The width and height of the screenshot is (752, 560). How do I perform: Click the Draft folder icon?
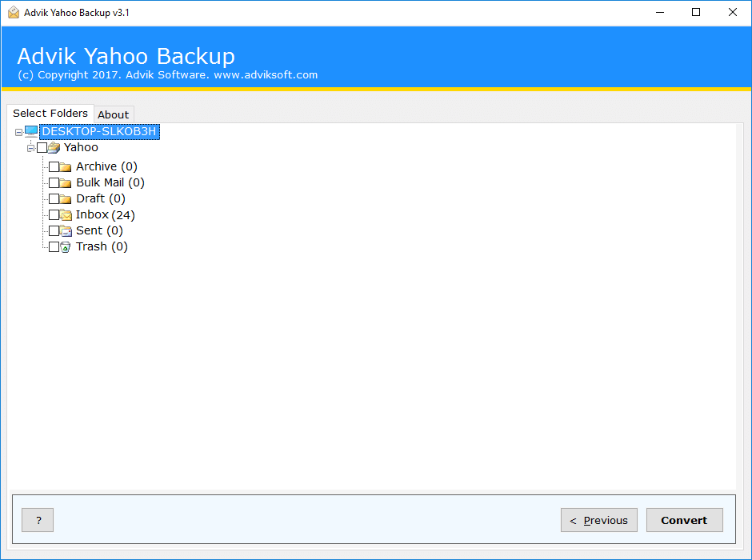point(66,198)
